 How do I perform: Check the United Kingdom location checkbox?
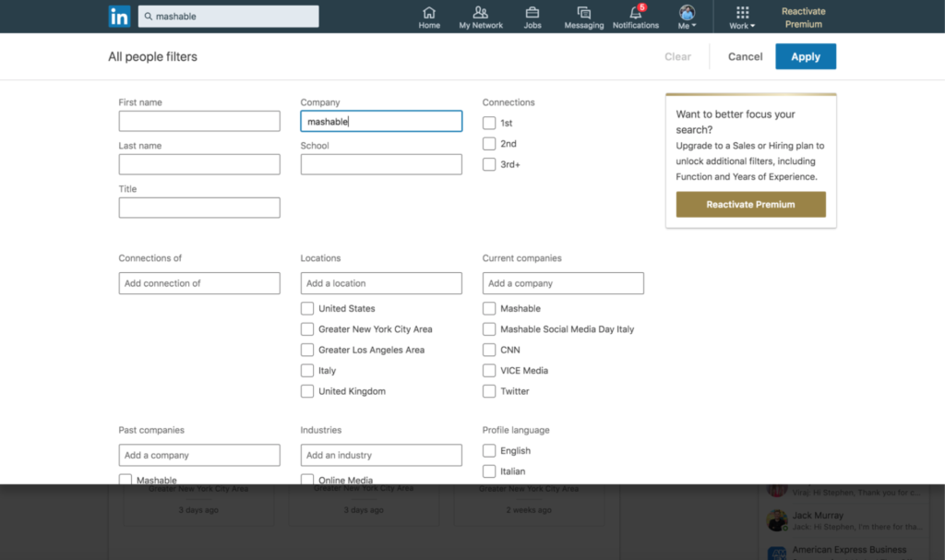tap(307, 391)
